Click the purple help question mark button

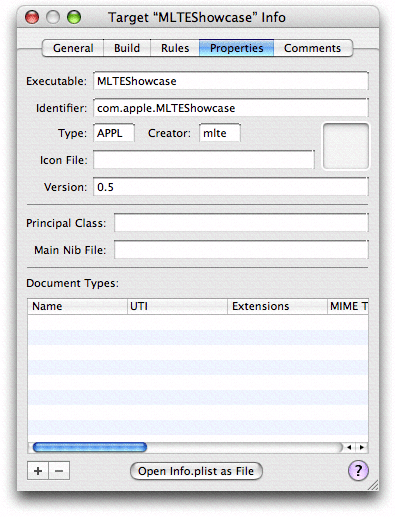pyautogui.click(x=358, y=471)
